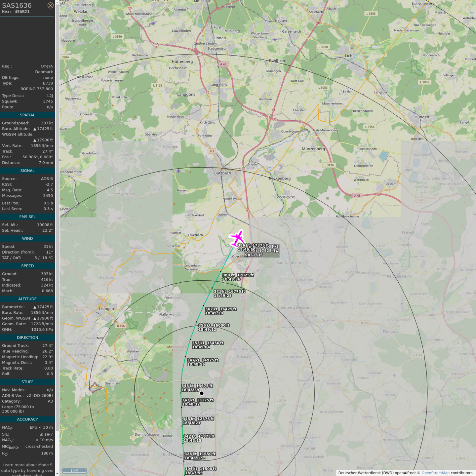Click the Sel. Alt. value 19008 ft
The height and width of the screenshot is (476, 476).
45,225
